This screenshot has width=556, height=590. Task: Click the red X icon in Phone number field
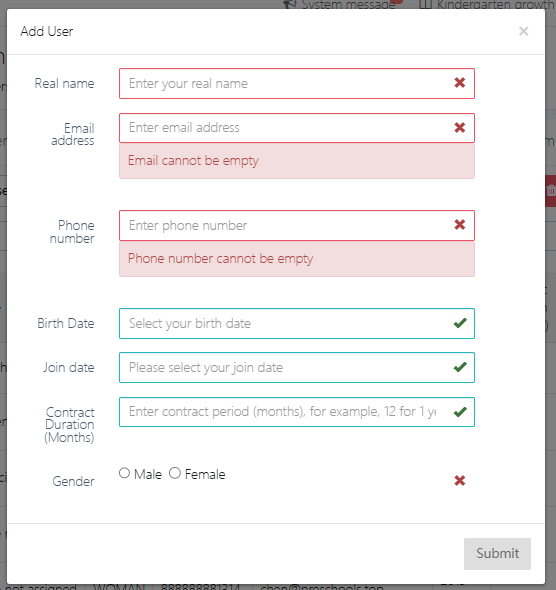459,225
